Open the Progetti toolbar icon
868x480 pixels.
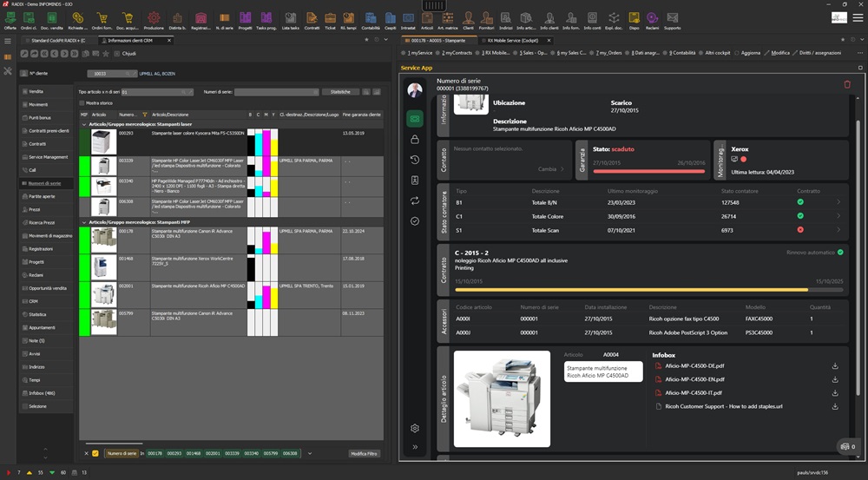click(x=246, y=19)
